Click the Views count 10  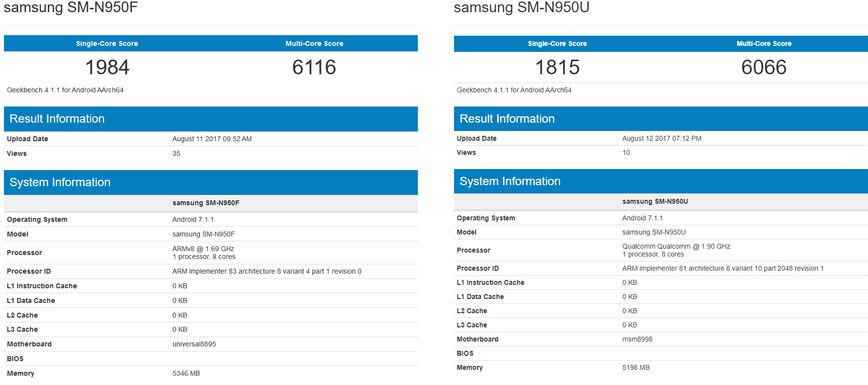pyautogui.click(x=626, y=152)
